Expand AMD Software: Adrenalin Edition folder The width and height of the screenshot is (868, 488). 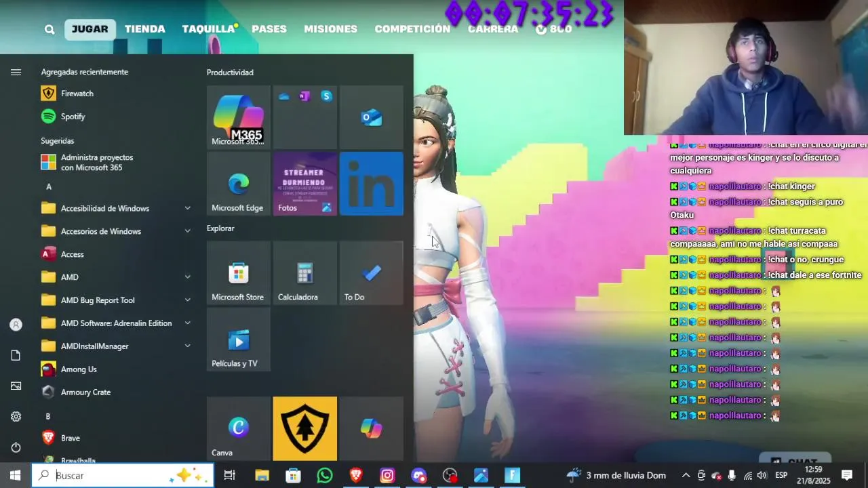pyautogui.click(x=115, y=323)
